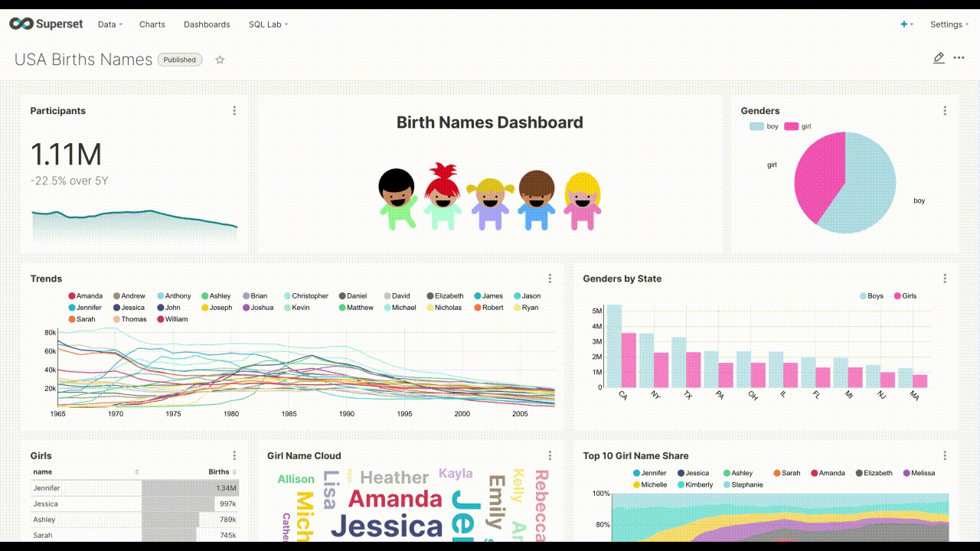This screenshot has width=980, height=551.
Task: Toggle Christopher line in Trends legend
Action: pos(306,296)
